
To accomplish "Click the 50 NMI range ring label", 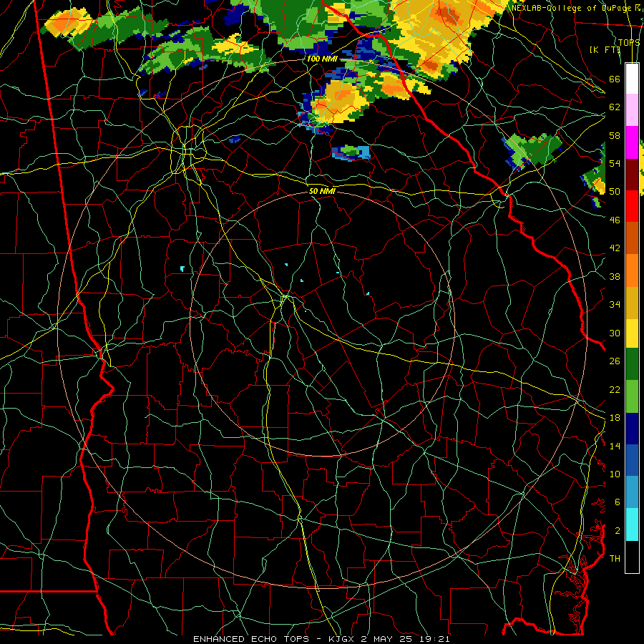I will pos(323,191).
